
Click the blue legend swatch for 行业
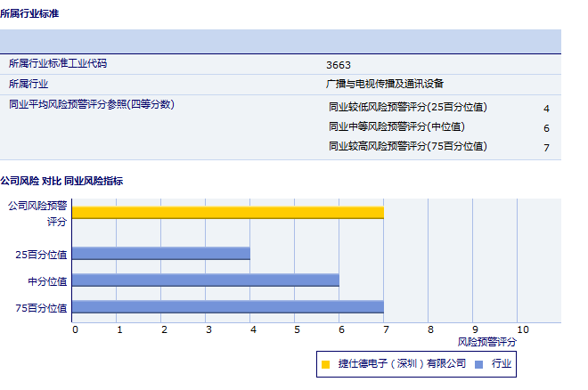point(478,364)
